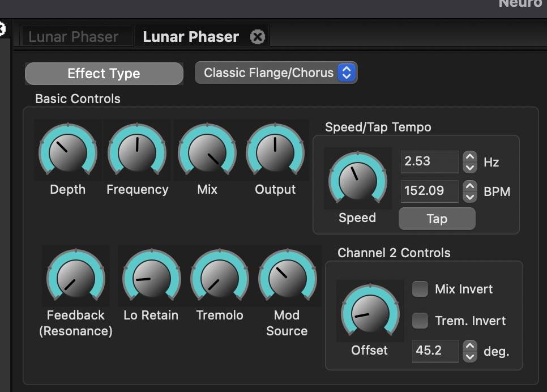The image size is (547, 392).
Task: Click the Effect Type button
Action: pos(104,74)
